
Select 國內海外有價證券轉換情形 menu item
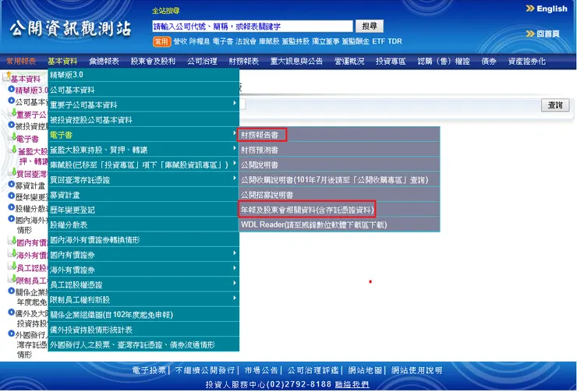[x=143, y=240]
